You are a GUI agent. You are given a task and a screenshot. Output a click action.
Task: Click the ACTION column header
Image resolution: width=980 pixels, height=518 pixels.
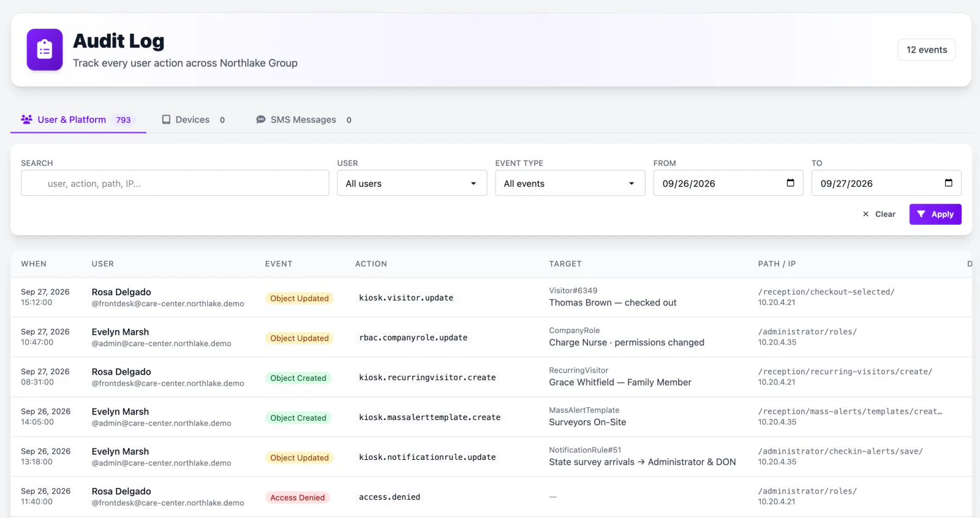[x=371, y=264]
